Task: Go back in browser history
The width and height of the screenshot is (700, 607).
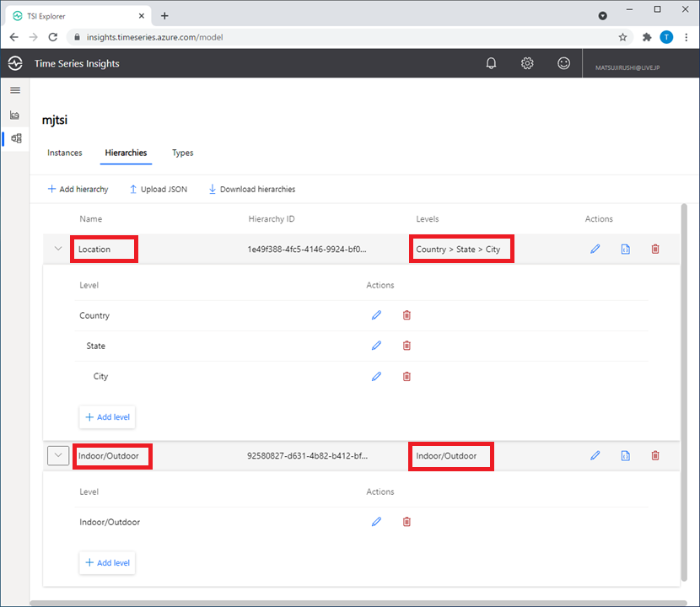Action: tap(13, 37)
